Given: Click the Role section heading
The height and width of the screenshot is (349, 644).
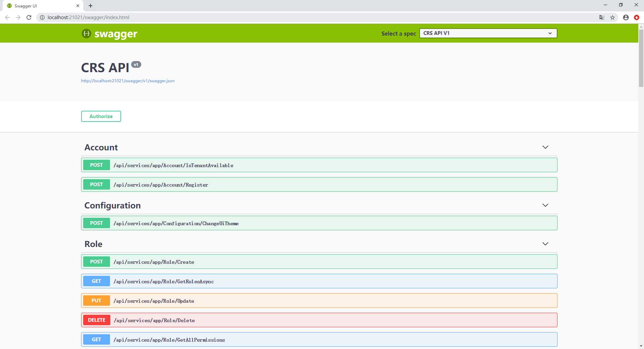Looking at the screenshot, I should pyautogui.click(x=93, y=244).
